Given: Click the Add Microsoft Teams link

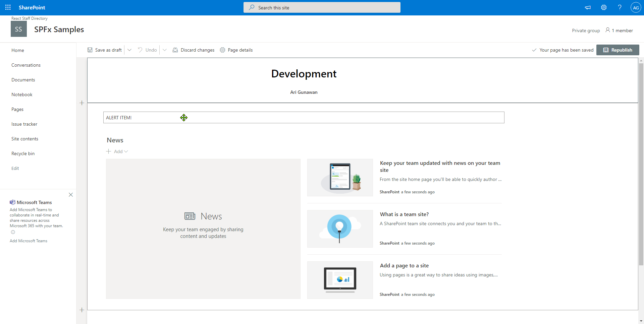Looking at the screenshot, I should point(28,241).
